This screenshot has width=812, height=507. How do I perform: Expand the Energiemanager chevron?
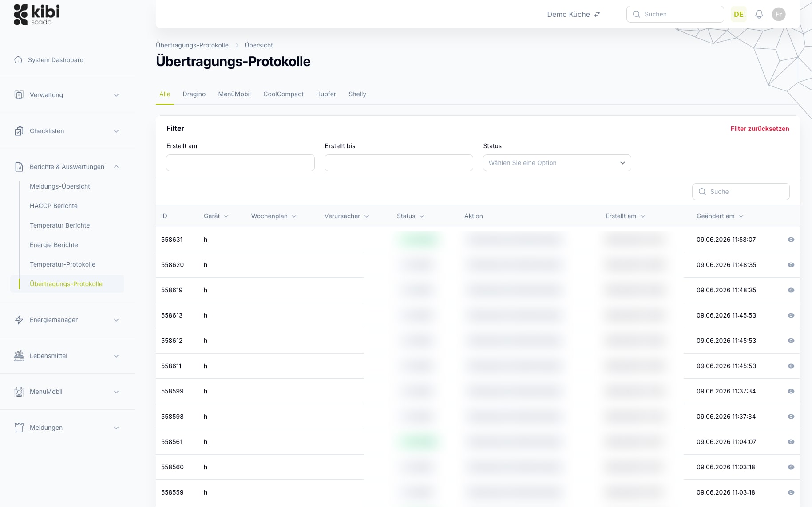pyautogui.click(x=116, y=320)
